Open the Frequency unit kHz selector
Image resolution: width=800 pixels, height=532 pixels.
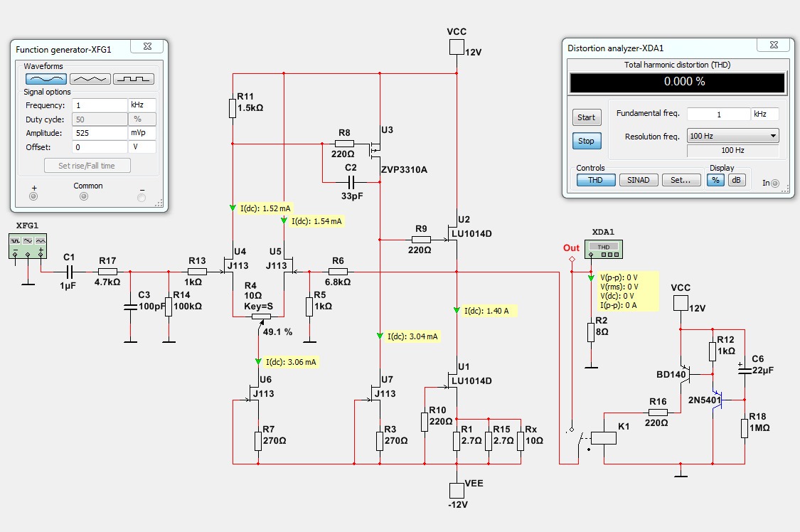pos(142,105)
